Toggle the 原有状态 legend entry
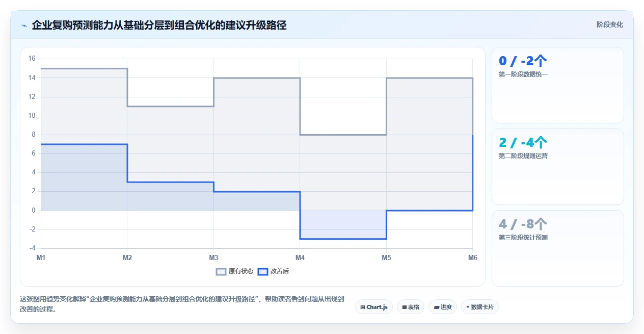Screen dimensions: 644x334 [234, 271]
